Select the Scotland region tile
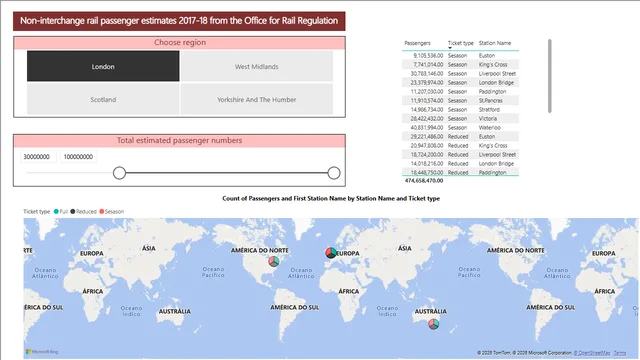Screen dimensions: 640x360 click(x=103, y=99)
